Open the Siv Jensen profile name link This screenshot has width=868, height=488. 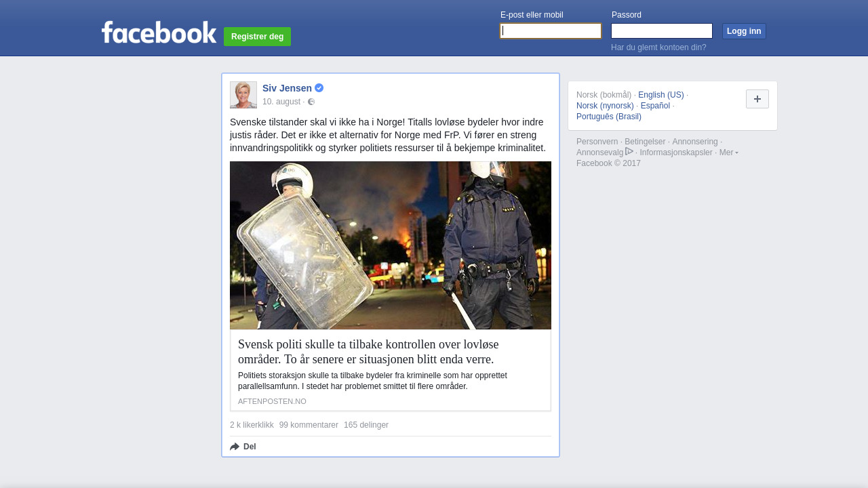287,88
